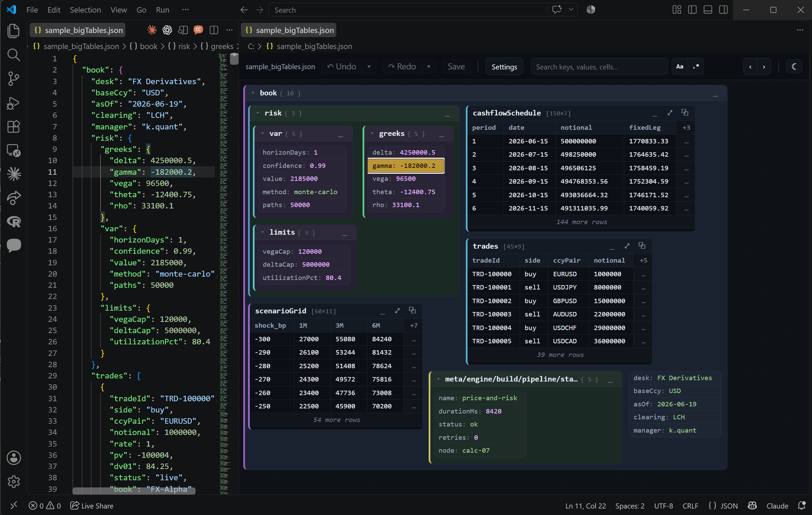
Task: Click the Save button
Action: [x=456, y=67]
